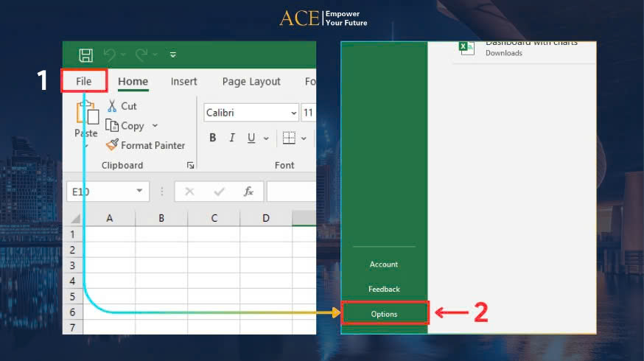Select column B header

161,218
